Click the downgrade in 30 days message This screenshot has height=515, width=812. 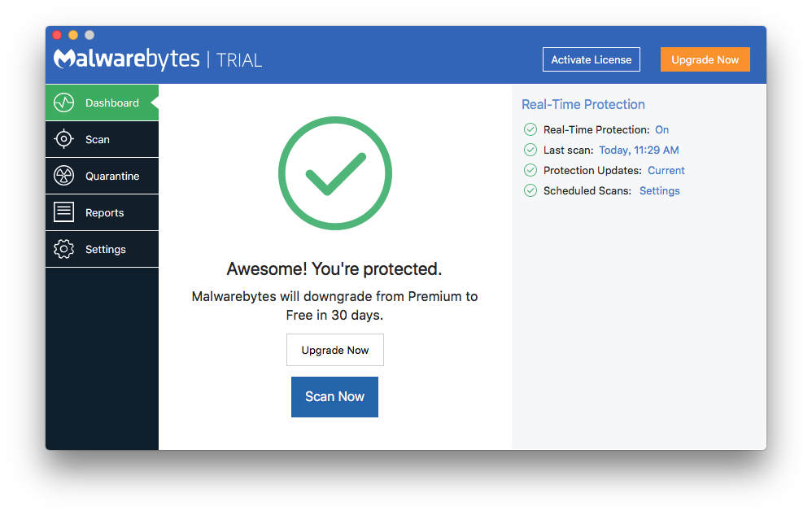tap(334, 305)
